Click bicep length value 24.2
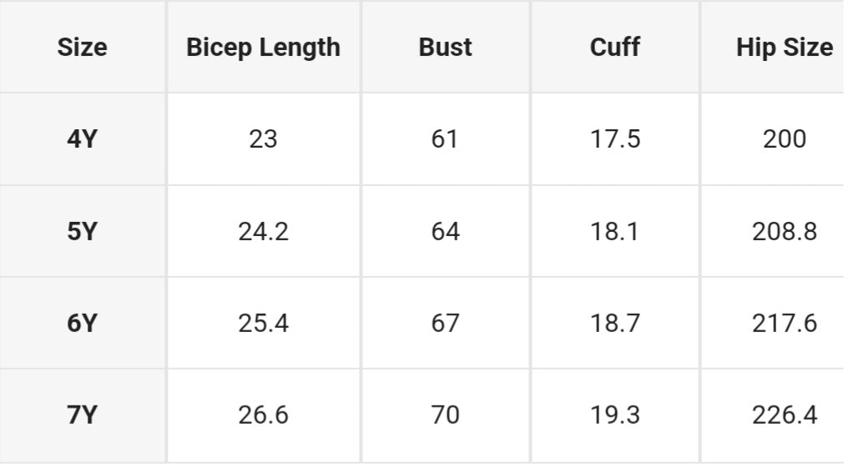868x473 pixels. [263, 231]
